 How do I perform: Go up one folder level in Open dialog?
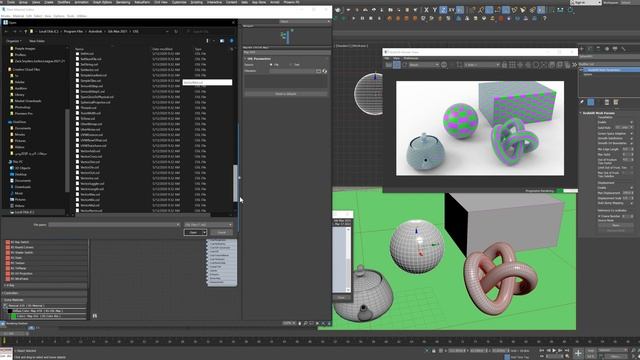26,31
